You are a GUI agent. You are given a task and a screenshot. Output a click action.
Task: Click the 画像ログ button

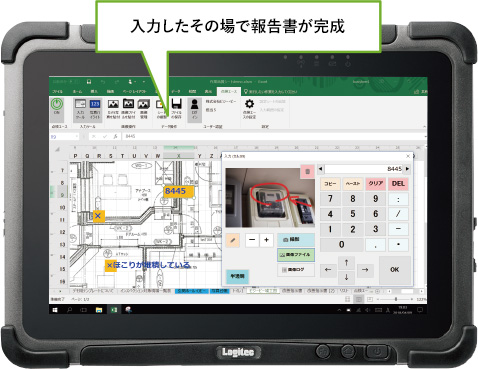coord(296,270)
